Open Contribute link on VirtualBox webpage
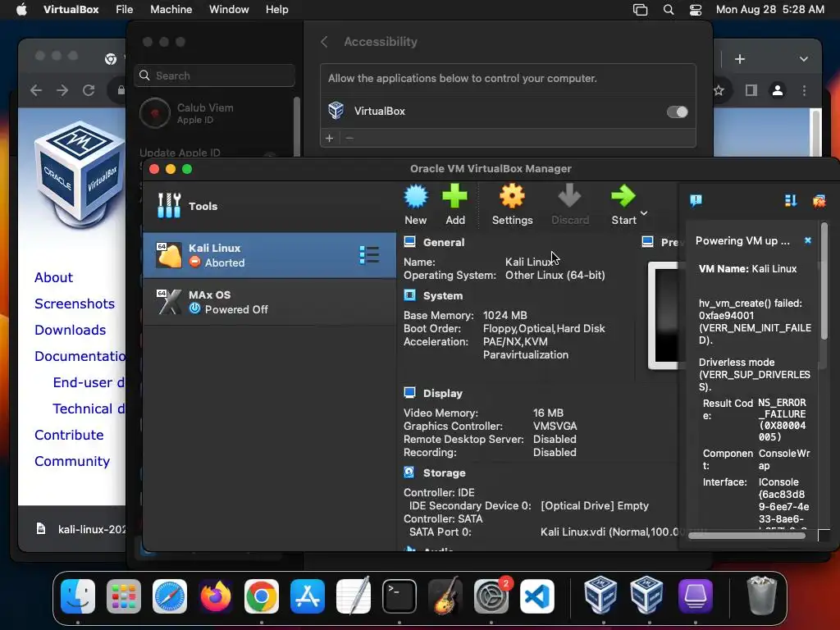 69,435
